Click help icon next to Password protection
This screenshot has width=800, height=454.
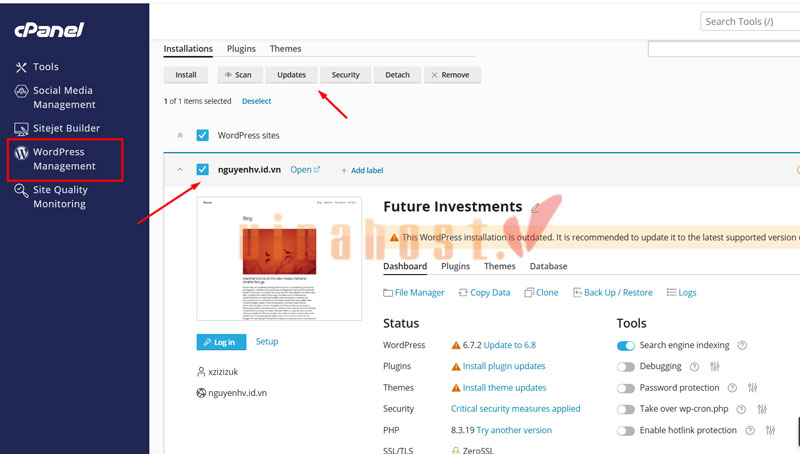tap(732, 388)
